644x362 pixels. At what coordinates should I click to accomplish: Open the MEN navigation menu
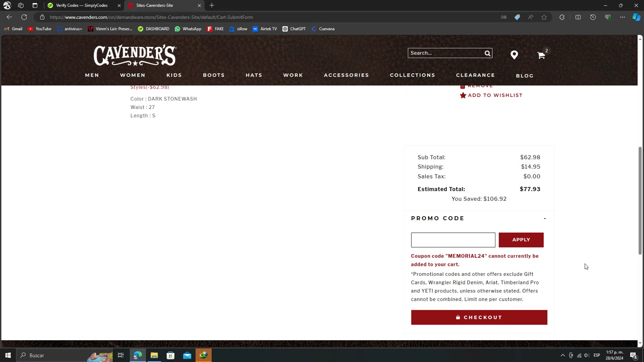(92, 75)
